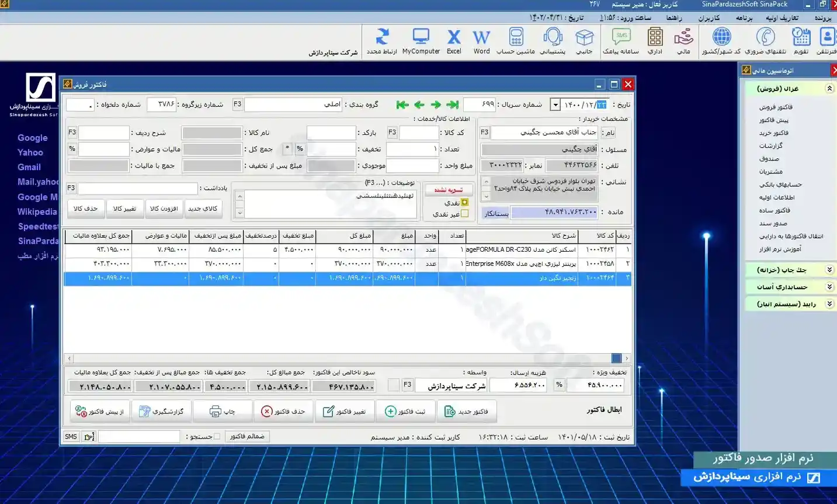This screenshot has width=837, height=504.
Task: Toggle the % button beside تخفیف ویژه
Action: [x=559, y=385]
